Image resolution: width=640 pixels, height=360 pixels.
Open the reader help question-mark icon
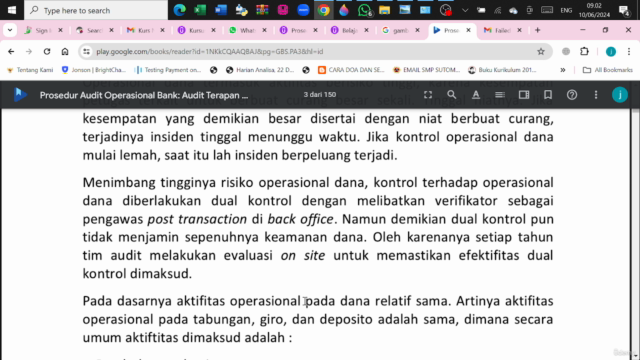[572, 95]
